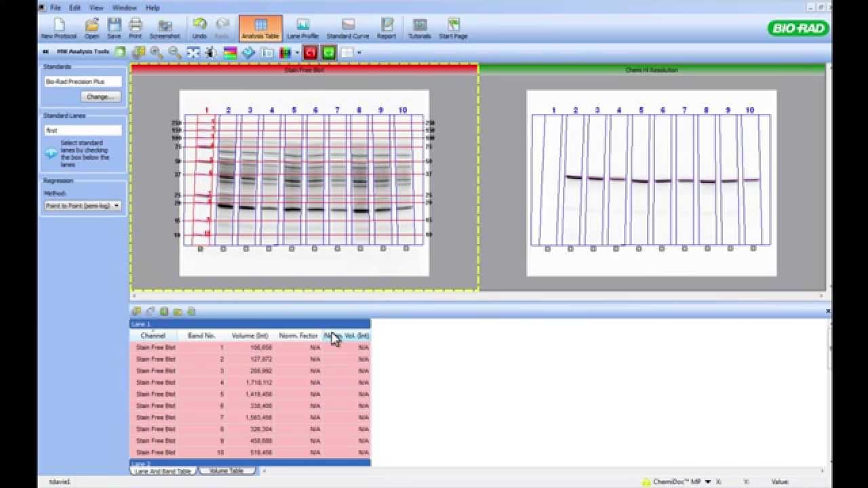Open the Report tool
This screenshot has width=868, height=488.
tap(387, 28)
